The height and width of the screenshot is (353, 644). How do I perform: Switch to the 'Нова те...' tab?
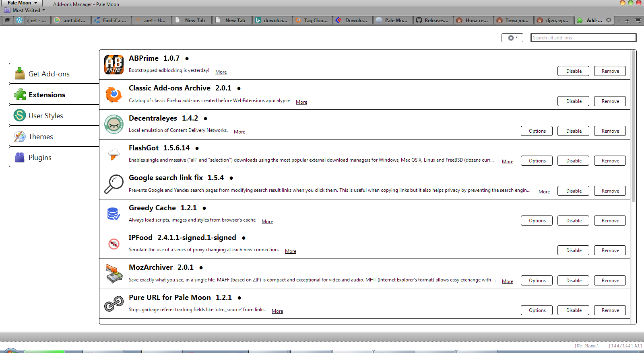tap(473, 20)
